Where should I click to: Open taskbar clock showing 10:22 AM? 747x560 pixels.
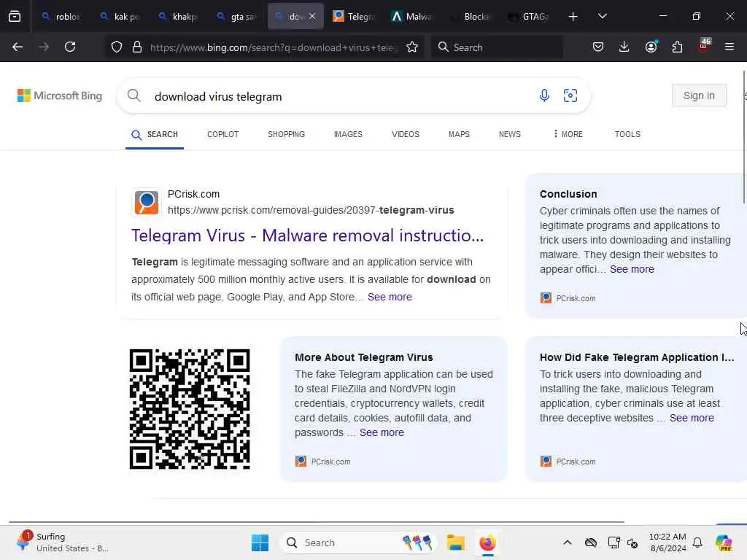(667, 542)
